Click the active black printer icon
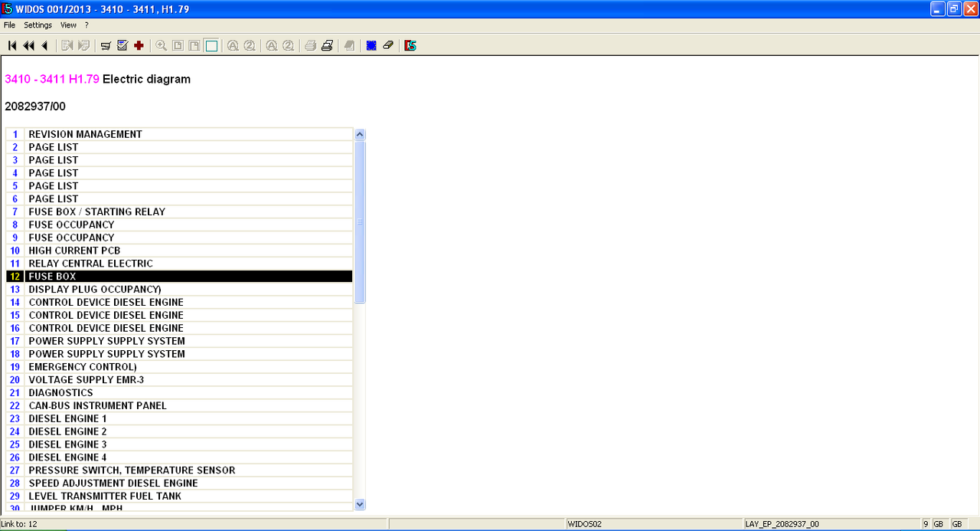980x531 pixels. click(x=327, y=46)
